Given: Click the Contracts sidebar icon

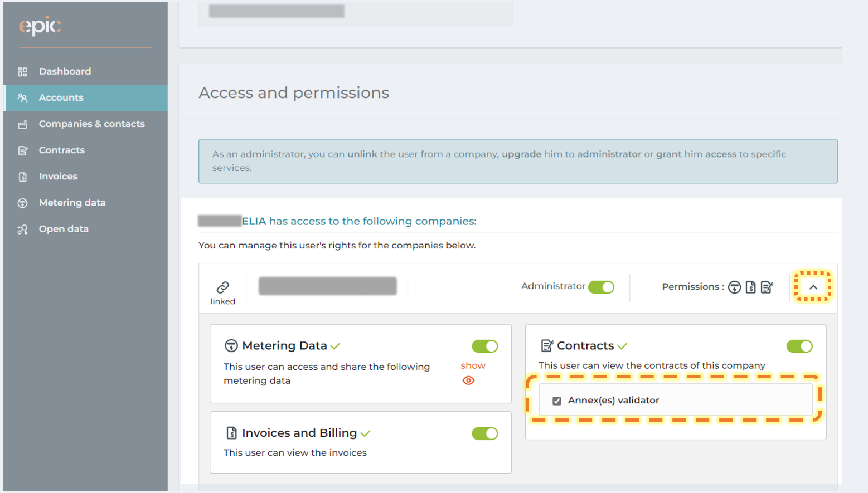Looking at the screenshot, I should [22, 150].
